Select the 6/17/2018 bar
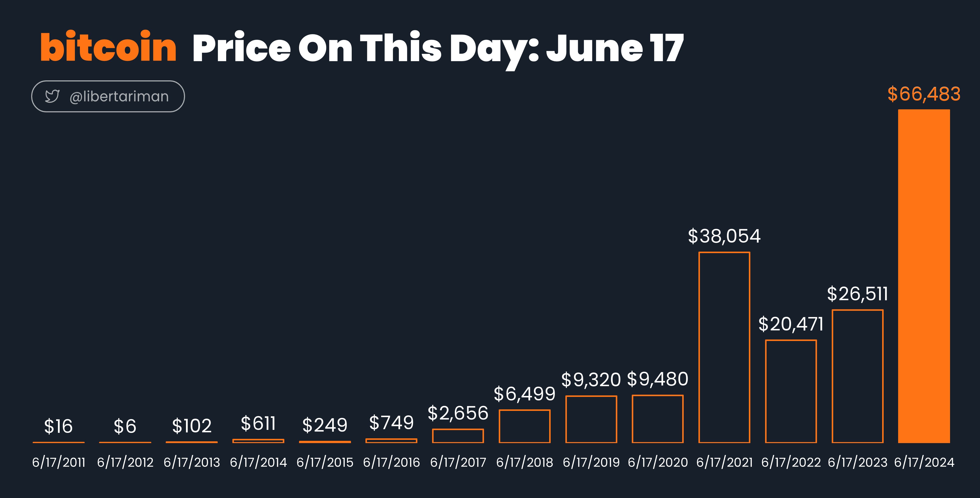The image size is (980, 498). pos(524,426)
